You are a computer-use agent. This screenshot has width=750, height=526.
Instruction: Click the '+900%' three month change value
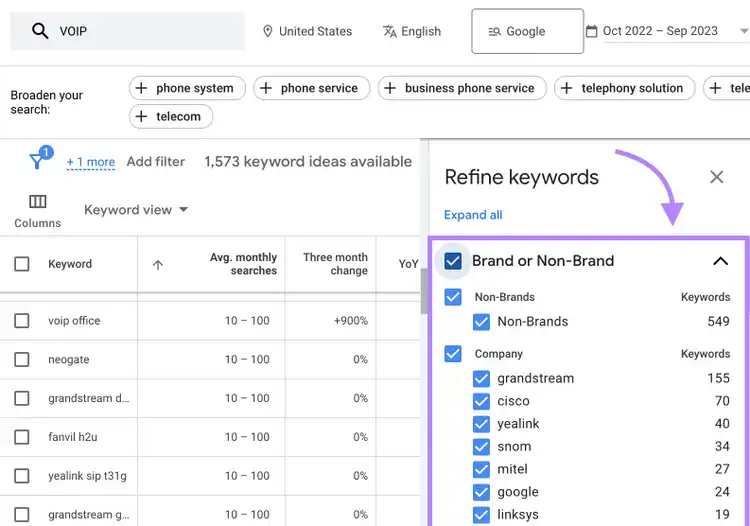(351, 320)
